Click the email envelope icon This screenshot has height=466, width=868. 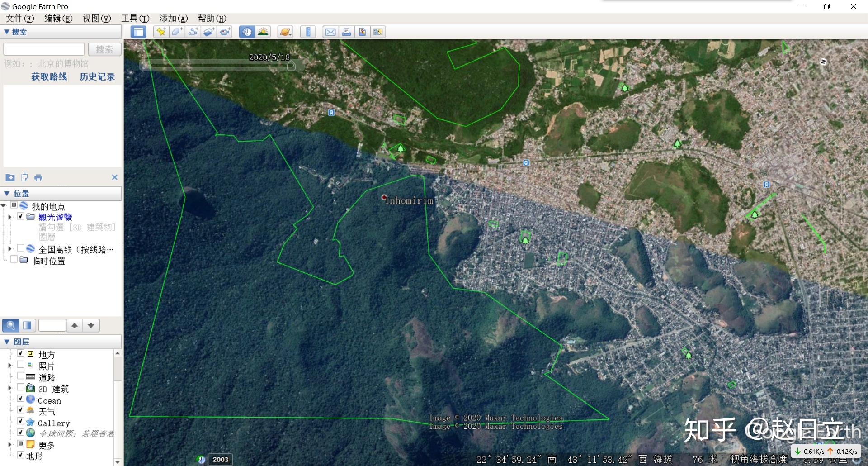point(330,32)
